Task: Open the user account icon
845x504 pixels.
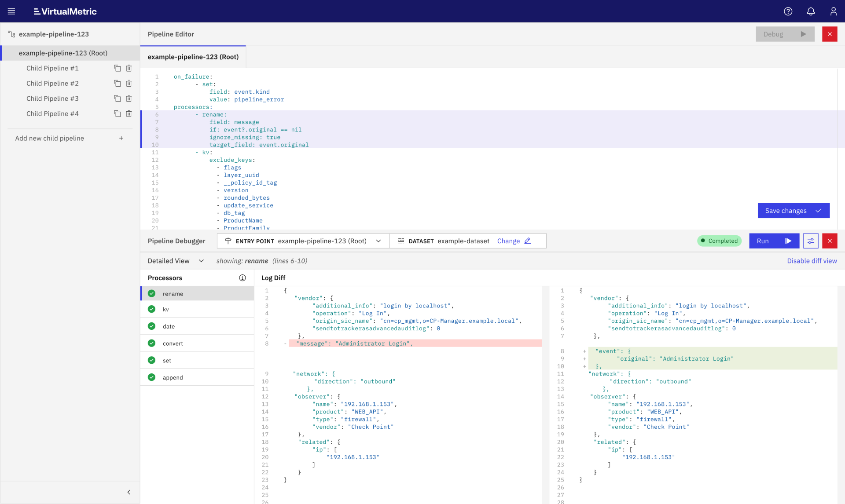Action: [x=834, y=11]
